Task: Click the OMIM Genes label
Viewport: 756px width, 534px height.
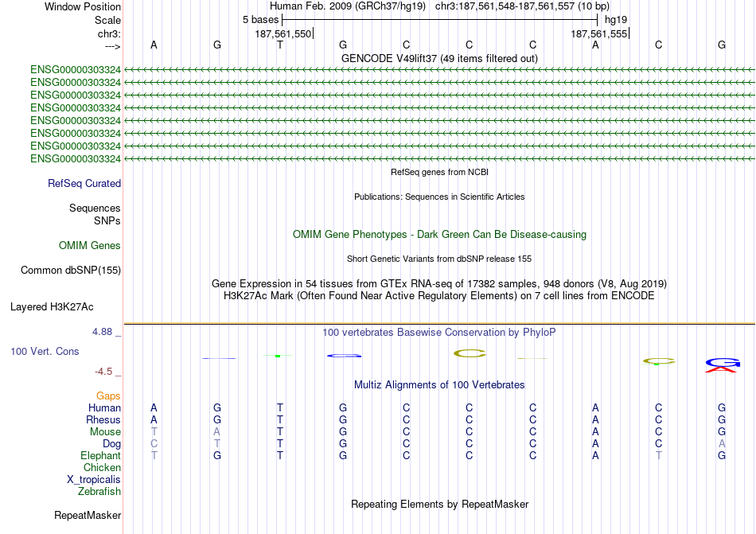Action: pyautogui.click(x=90, y=245)
